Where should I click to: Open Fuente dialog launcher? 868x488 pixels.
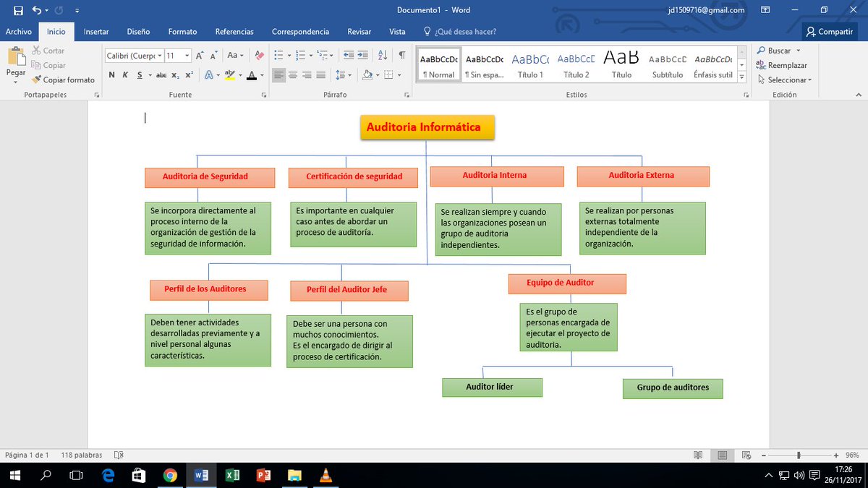point(263,95)
